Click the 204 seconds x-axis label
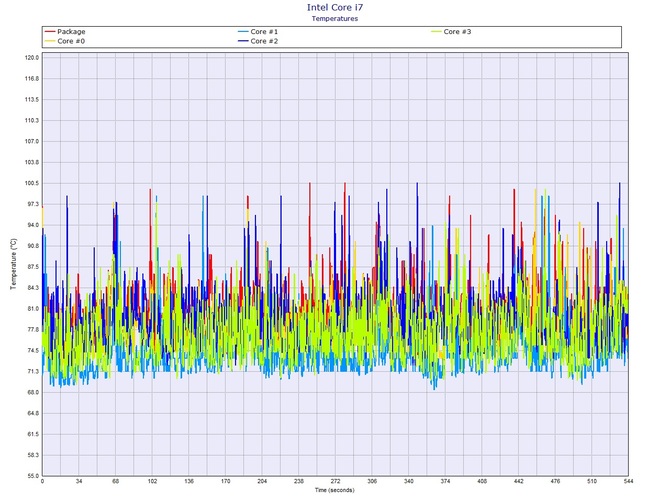 point(262,481)
